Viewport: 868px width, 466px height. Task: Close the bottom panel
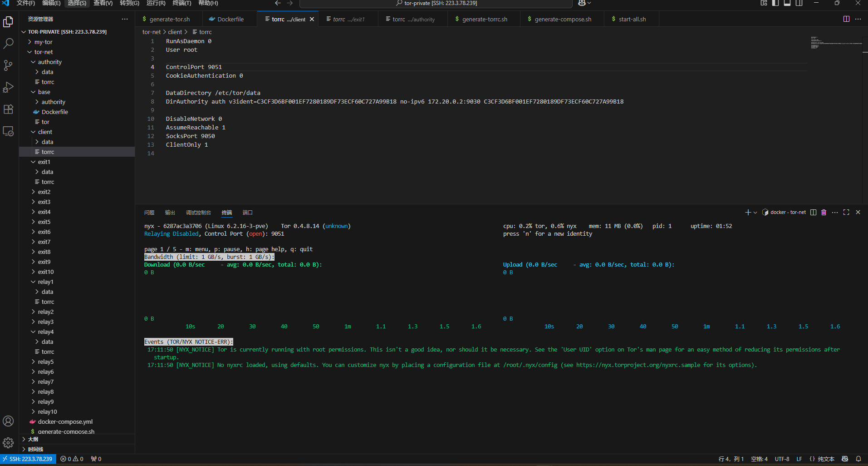click(858, 212)
